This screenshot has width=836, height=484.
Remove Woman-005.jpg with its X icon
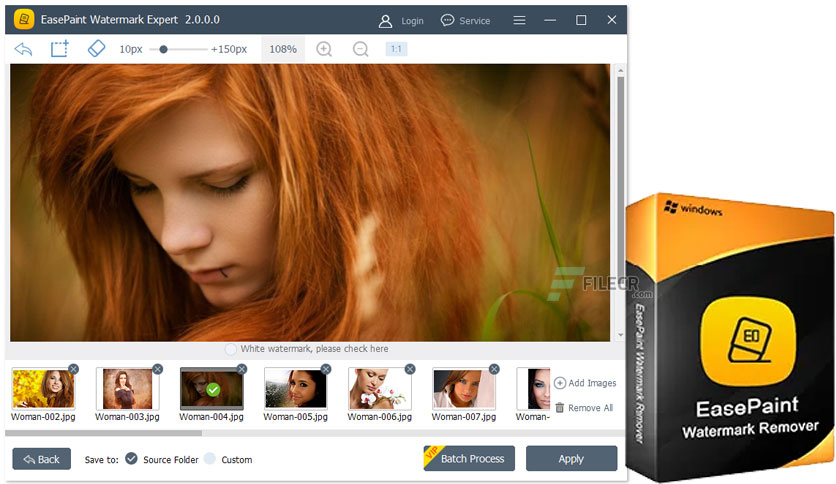click(326, 369)
